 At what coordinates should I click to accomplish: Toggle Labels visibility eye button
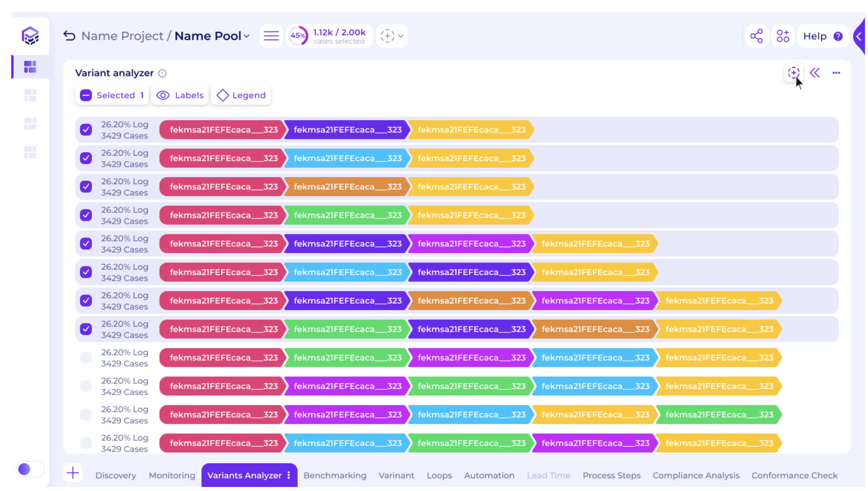coord(180,95)
